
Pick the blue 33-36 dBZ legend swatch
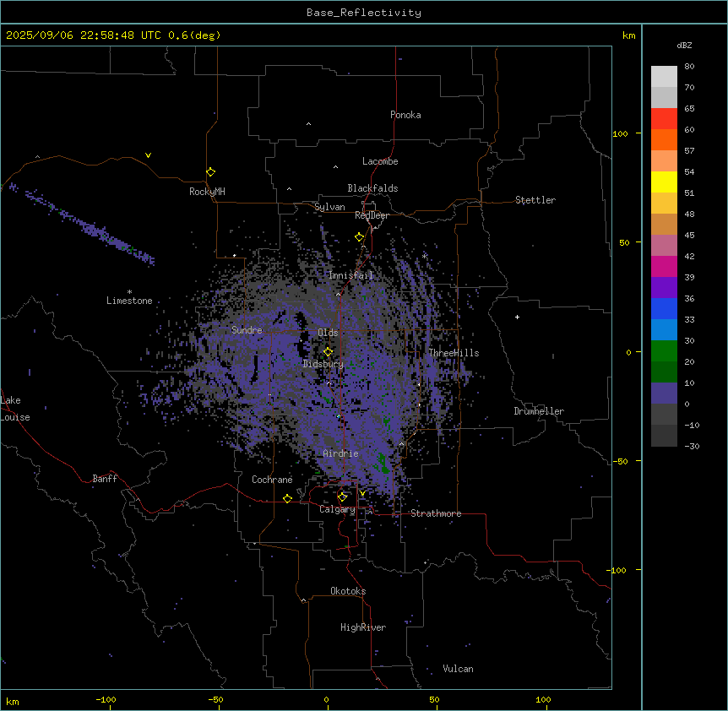(x=664, y=308)
